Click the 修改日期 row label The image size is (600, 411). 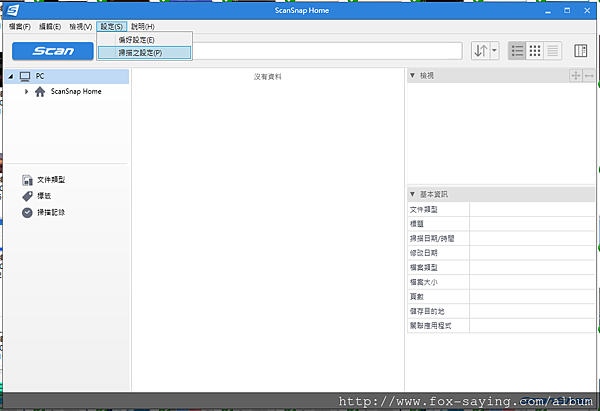pyautogui.click(x=423, y=253)
